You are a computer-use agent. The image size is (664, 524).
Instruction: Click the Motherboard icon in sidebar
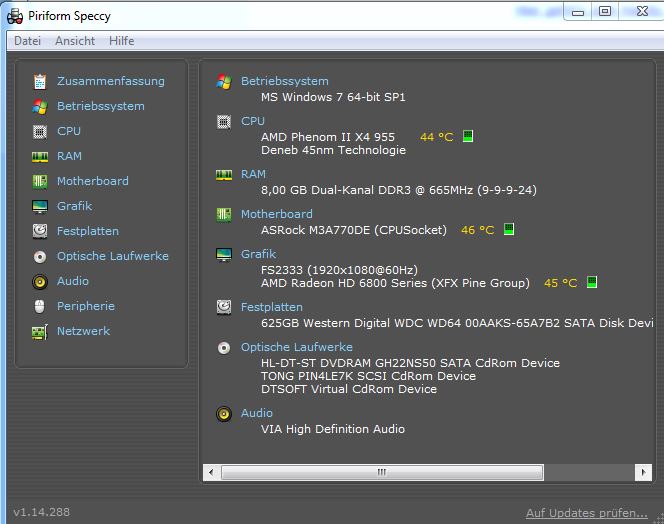click(x=40, y=181)
